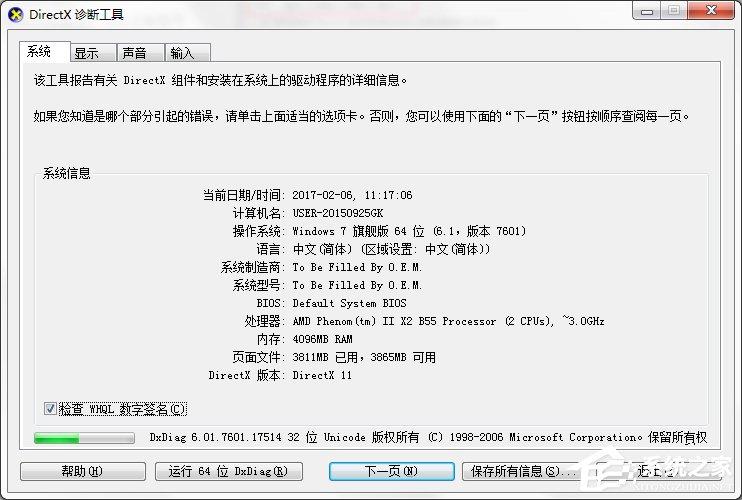
Task: Click the Default System BIOS value
Action: pos(350,303)
